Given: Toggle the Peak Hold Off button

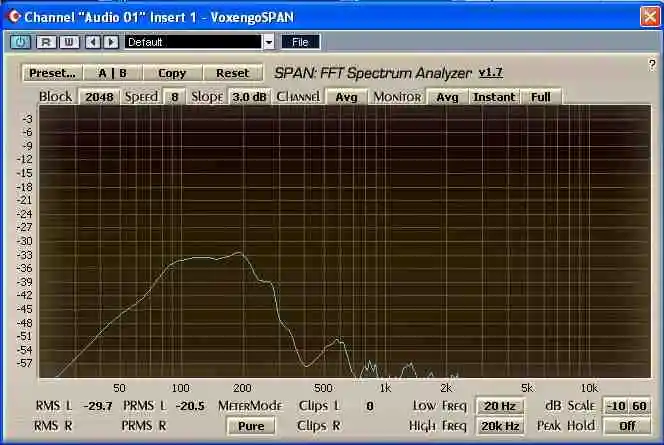Looking at the screenshot, I should (x=627, y=426).
